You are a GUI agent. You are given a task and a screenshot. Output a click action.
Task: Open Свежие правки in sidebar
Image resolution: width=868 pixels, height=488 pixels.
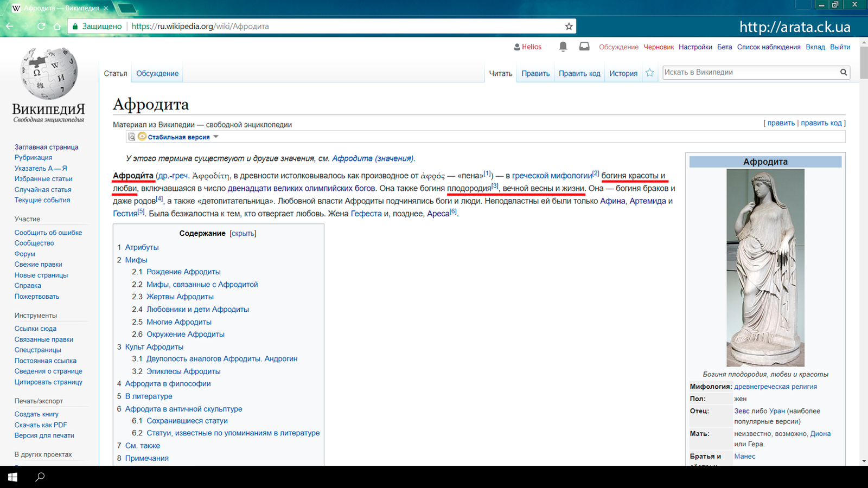[39, 264]
